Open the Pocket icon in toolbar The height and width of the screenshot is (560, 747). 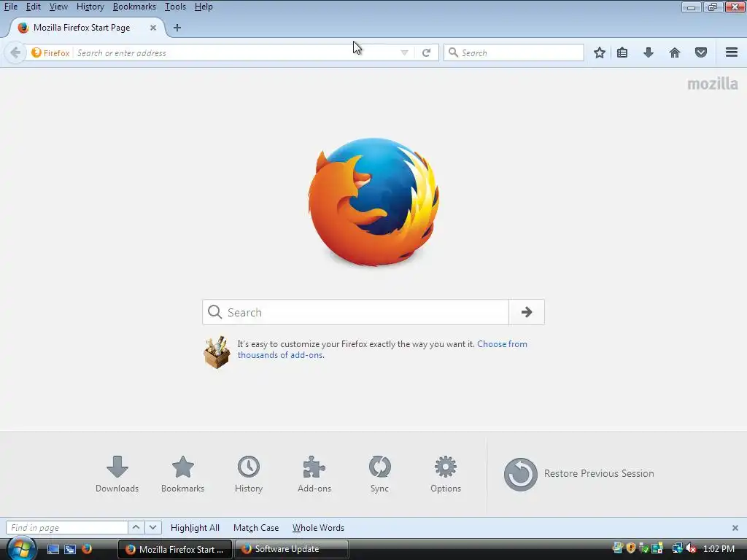point(701,52)
